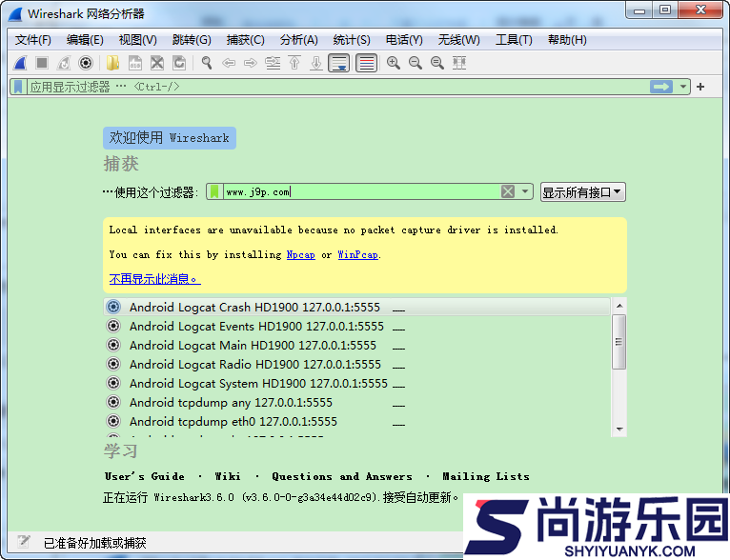The image size is (730, 560).
Task: Add a display filter button plus
Action: tap(700, 87)
